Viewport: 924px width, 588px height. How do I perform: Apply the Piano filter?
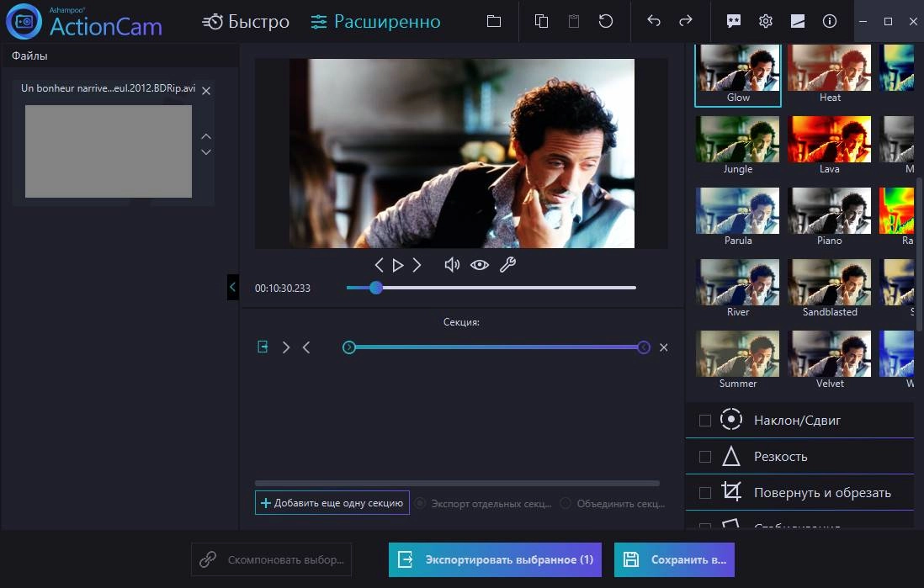pyautogui.click(x=830, y=217)
